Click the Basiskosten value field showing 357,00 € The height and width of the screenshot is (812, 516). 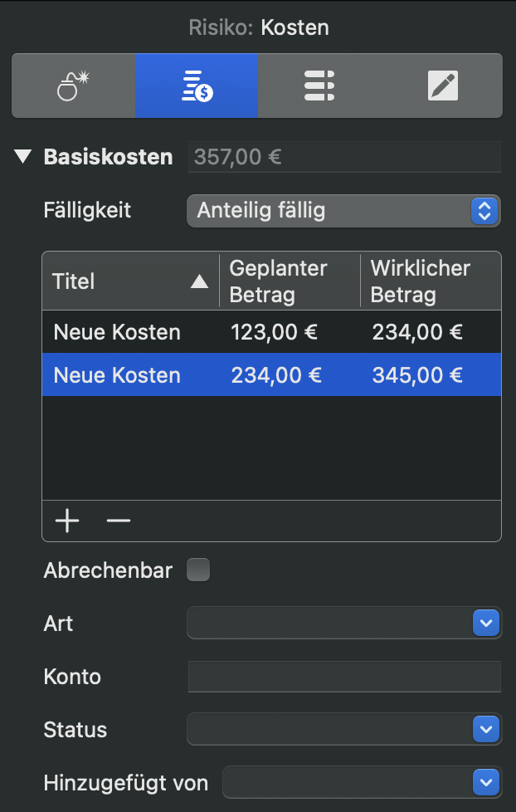(x=343, y=156)
